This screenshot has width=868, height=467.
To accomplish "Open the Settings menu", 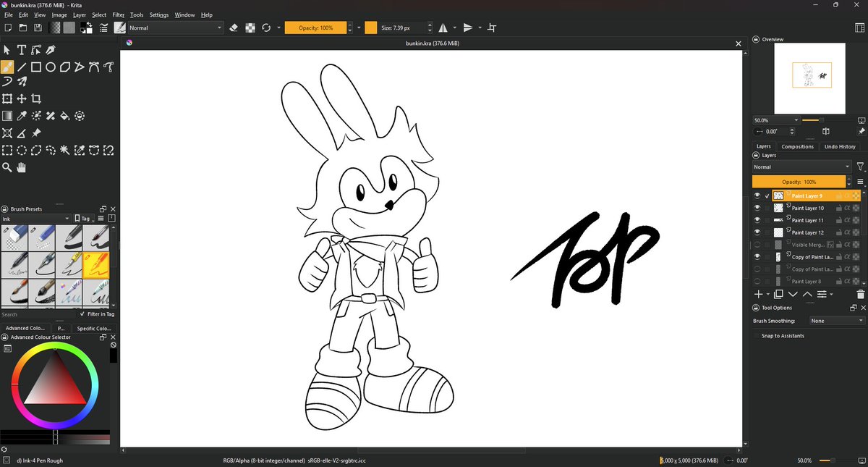I will click(x=159, y=14).
